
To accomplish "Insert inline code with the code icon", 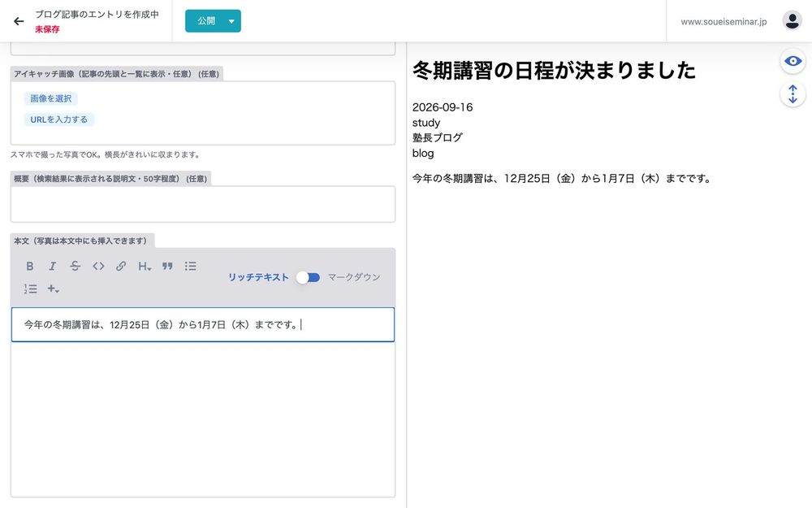I will 98,266.
